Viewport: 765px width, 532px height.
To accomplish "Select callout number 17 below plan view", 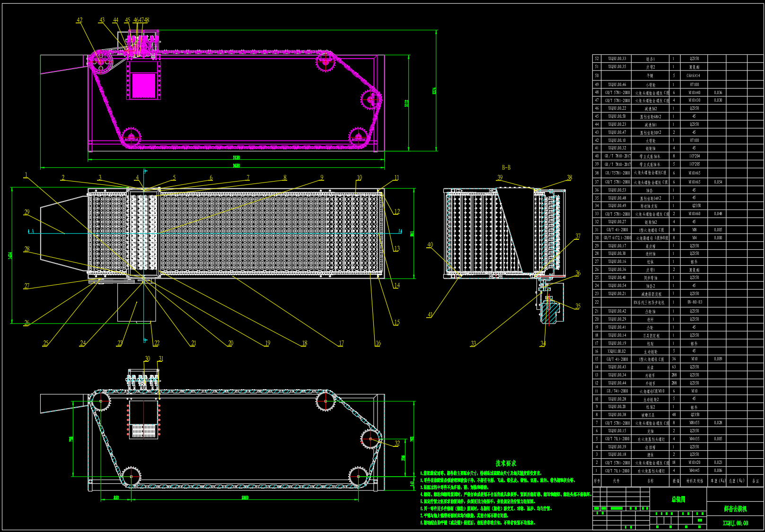I will [341, 343].
